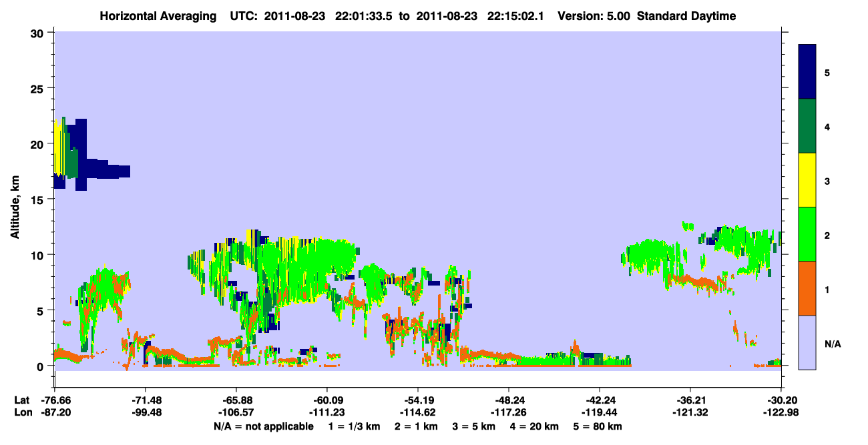
Task: Click '3 = 5 km' legend entry
Action: [473, 426]
